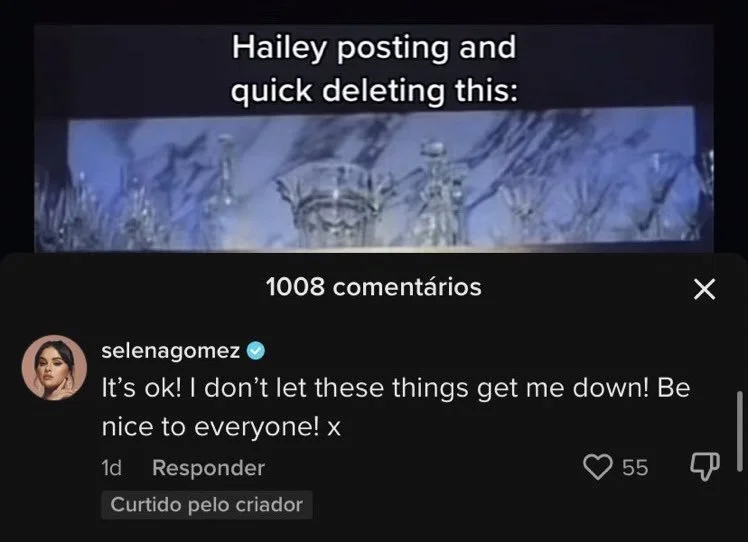748x542 pixels.
Task: Click the 1d timestamp on the comment
Action: pos(112,468)
